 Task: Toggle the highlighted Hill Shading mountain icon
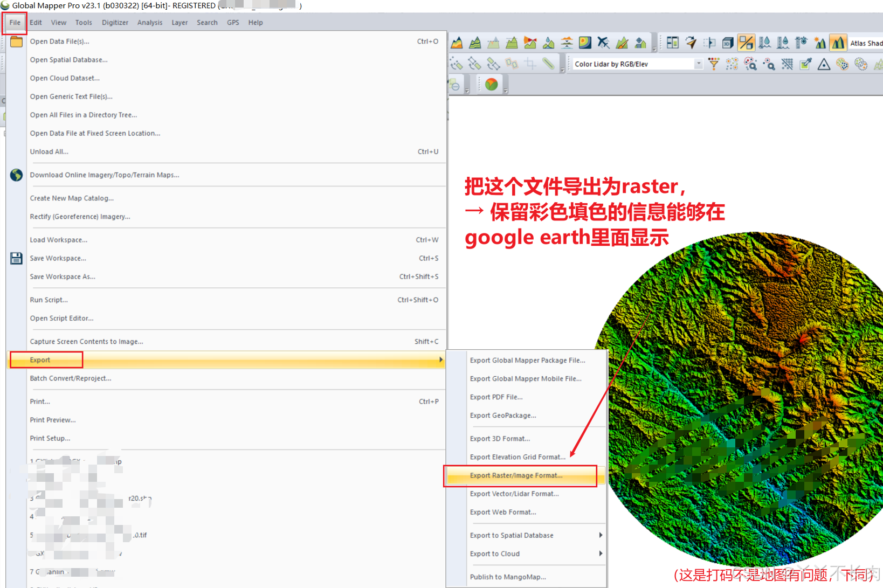838,43
